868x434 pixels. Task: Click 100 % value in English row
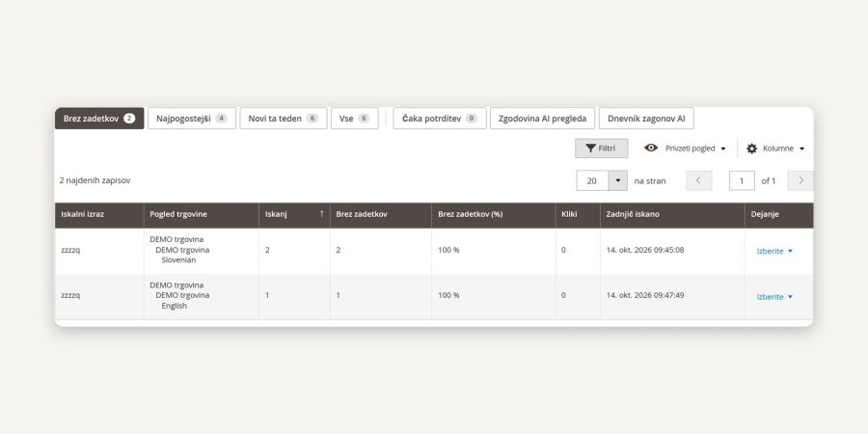[448, 295]
